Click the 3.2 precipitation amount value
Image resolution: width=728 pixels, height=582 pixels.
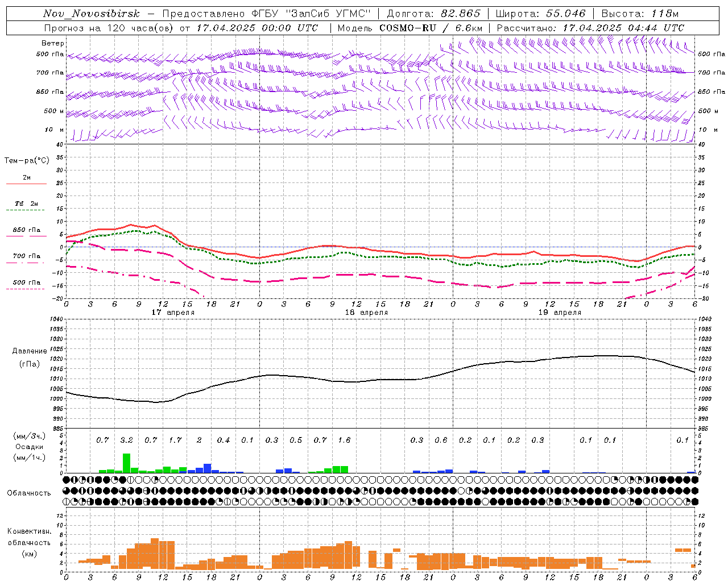click(126, 440)
